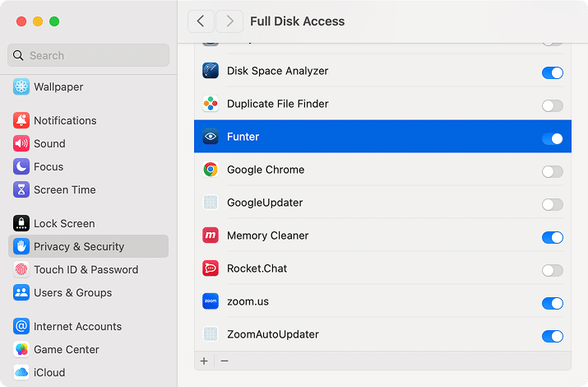This screenshot has width=588, height=387.
Task: Click the Memory Cleaner app icon
Action: pyautogui.click(x=211, y=235)
